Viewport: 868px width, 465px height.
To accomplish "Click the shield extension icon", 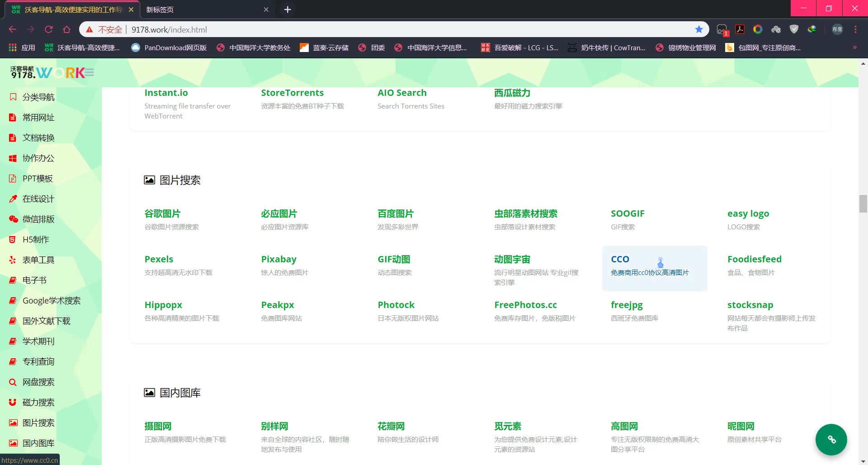I will point(794,29).
